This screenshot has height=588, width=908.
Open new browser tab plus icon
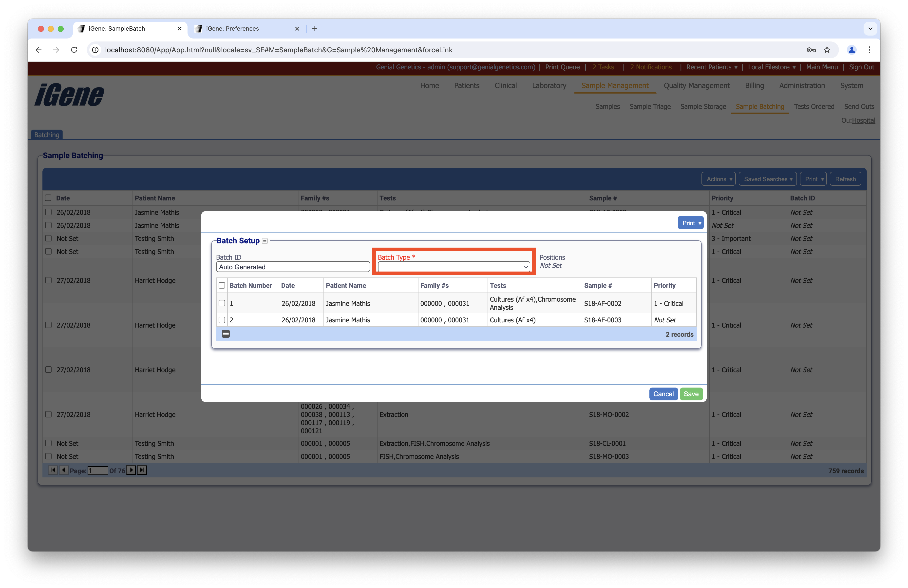point(315,29)
